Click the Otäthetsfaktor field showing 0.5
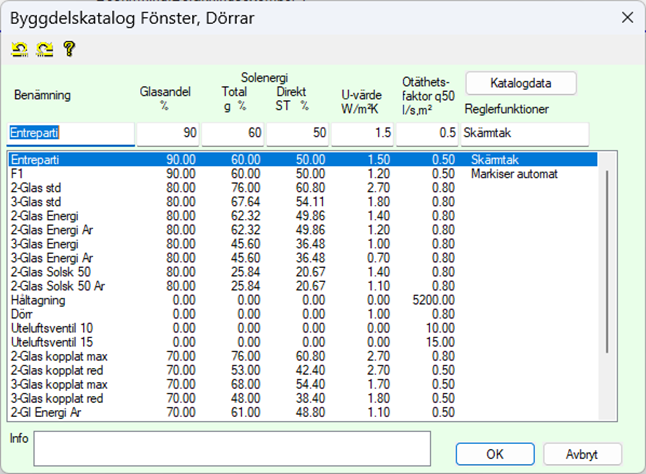This screenshot has width=646, height=474. point(427,133)
